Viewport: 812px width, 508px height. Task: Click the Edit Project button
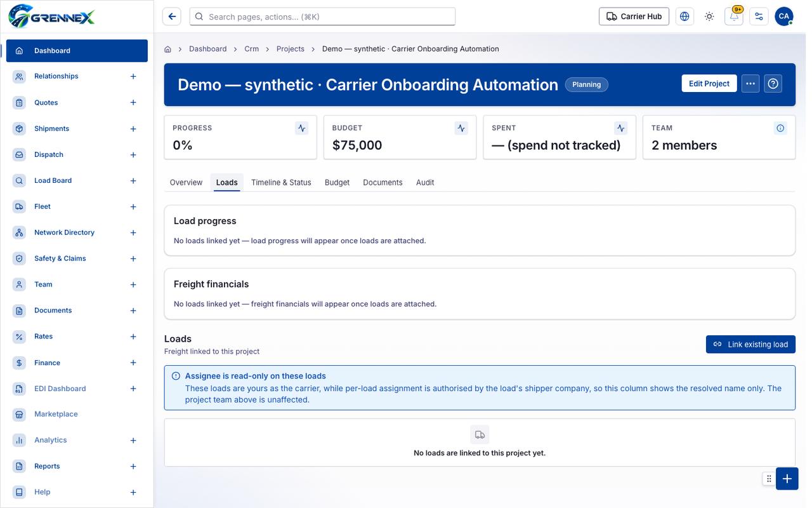point(709,84)
